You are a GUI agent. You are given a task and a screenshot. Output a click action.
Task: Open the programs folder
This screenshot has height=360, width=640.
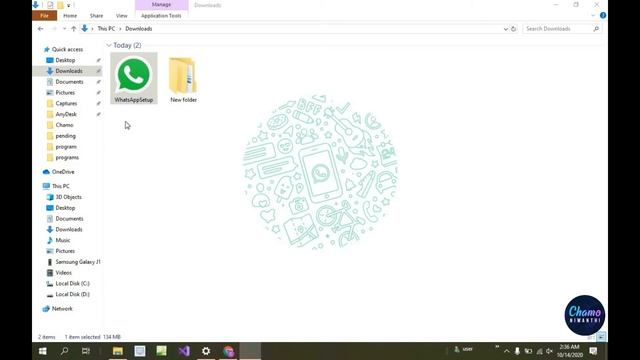click(x=67, y=158)
